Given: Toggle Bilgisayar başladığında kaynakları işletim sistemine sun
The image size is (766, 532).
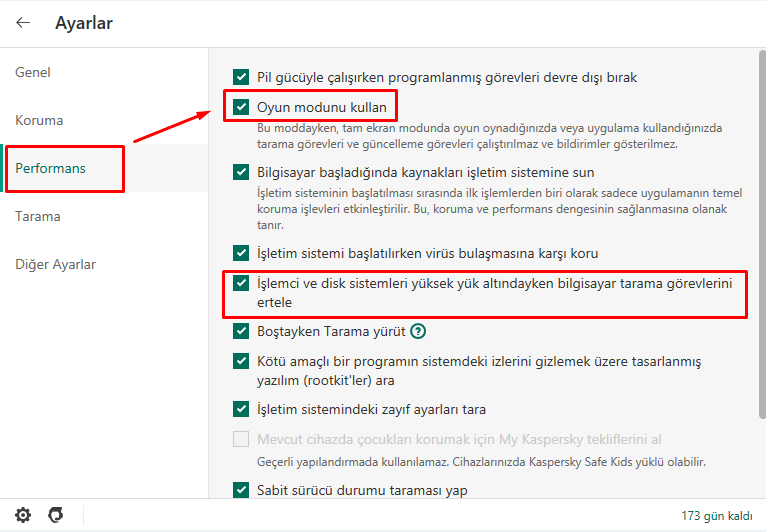Looking at the screenshot, I should pyautogui.click(x=241, y=172).
